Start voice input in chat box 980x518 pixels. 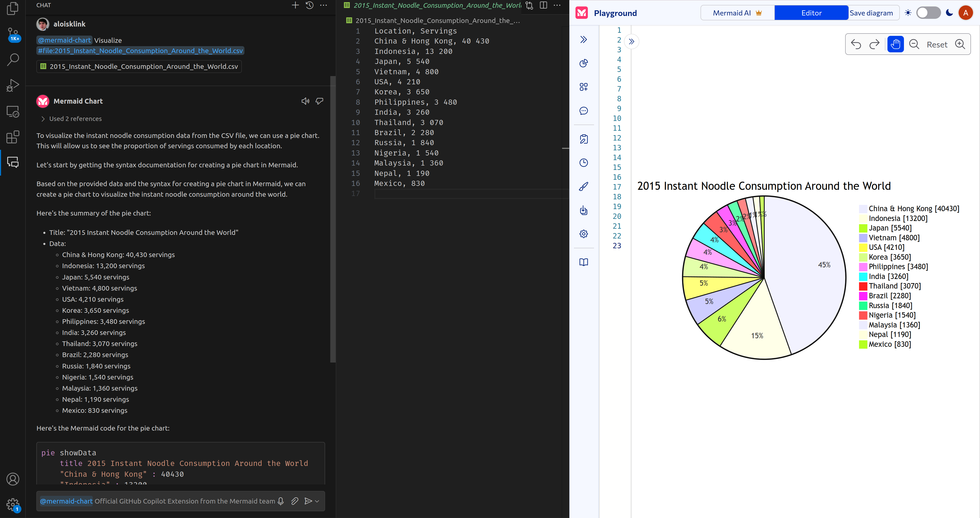pos(281,501)
